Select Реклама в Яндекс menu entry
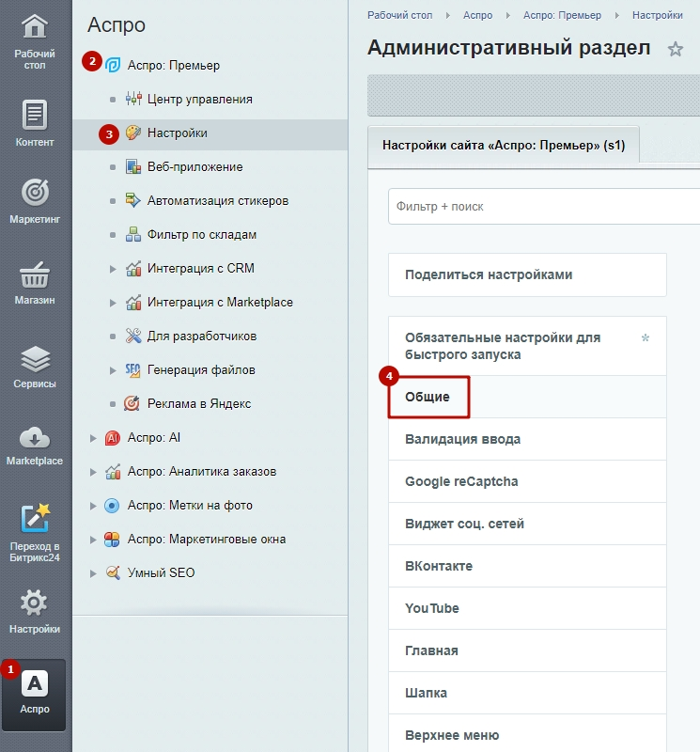 198,404
